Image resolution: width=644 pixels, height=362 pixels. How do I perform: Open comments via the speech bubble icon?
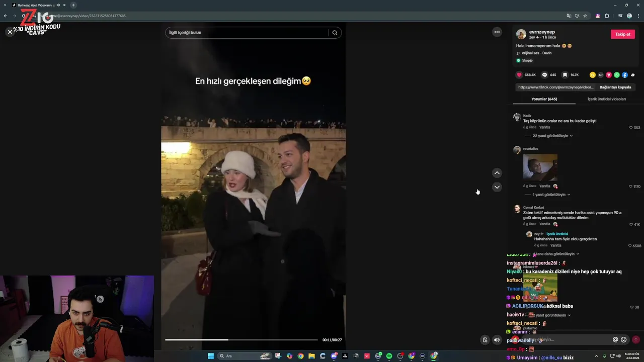pyautogui.click(x=544, y=75)
